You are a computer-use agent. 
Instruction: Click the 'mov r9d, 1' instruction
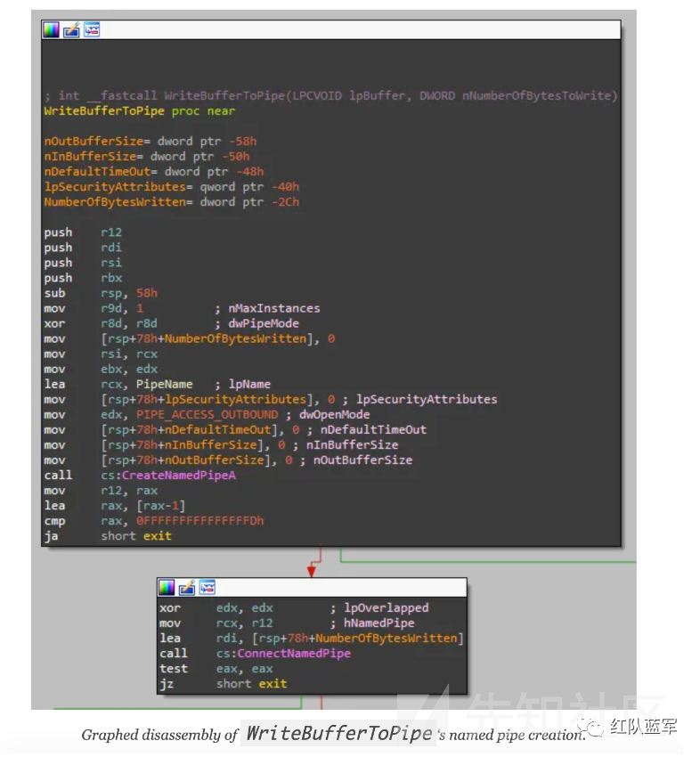coord(94,308)
